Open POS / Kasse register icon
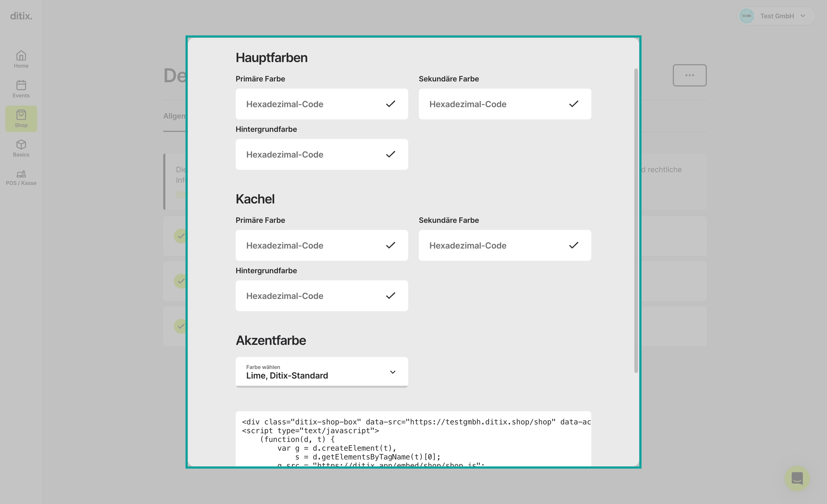827x504 pixels. coord(21,174)
